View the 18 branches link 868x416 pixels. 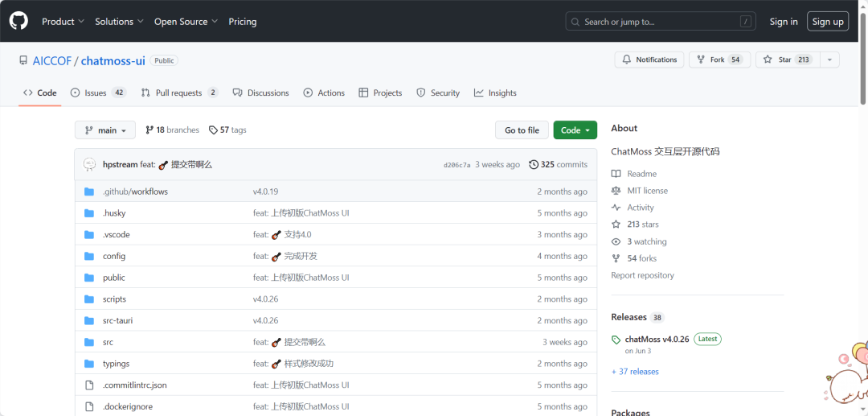pos(172,130)
